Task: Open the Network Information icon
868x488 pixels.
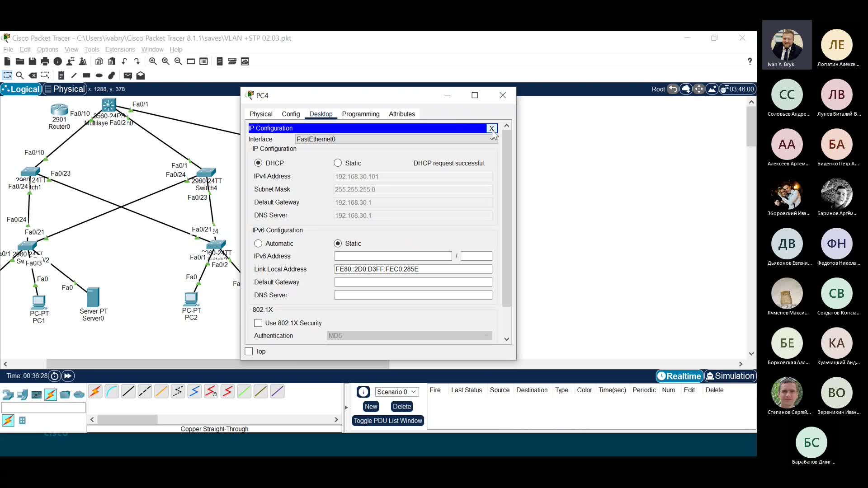Action: point(58,61)
